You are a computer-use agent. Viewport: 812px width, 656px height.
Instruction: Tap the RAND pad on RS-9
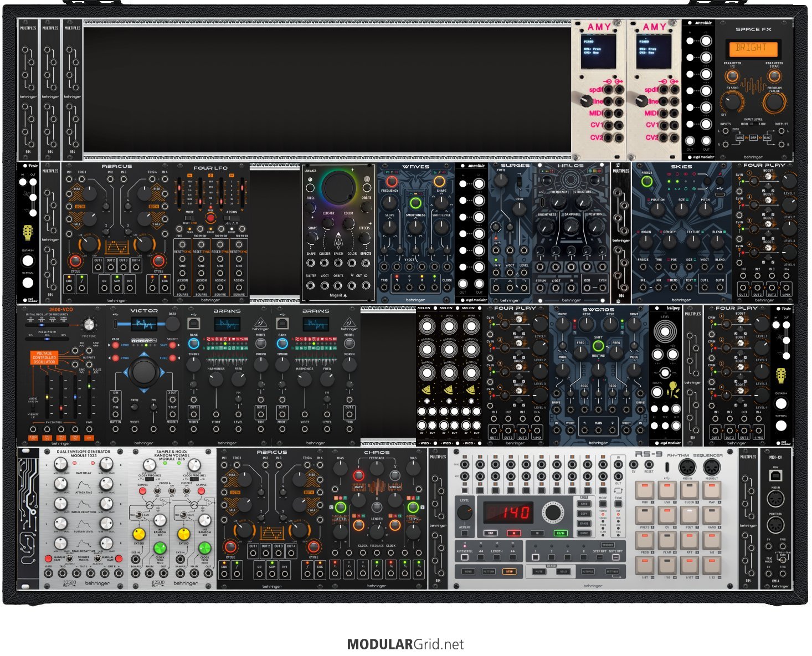click(x=711, y=516)
